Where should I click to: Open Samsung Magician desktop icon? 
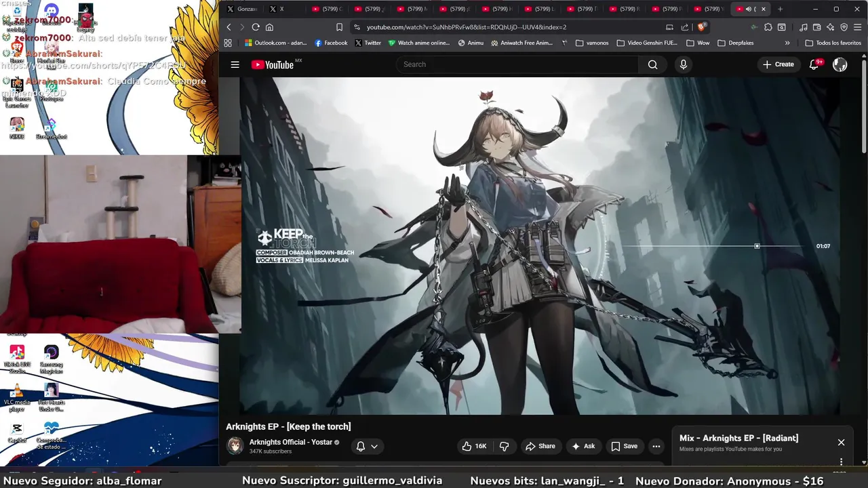pos(51,359)
